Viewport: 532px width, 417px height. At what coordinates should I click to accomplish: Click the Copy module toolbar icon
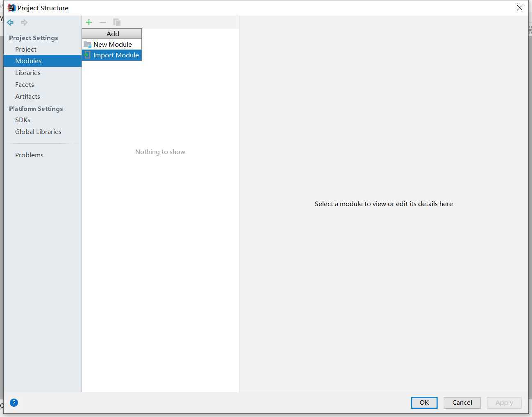(117, 22)
